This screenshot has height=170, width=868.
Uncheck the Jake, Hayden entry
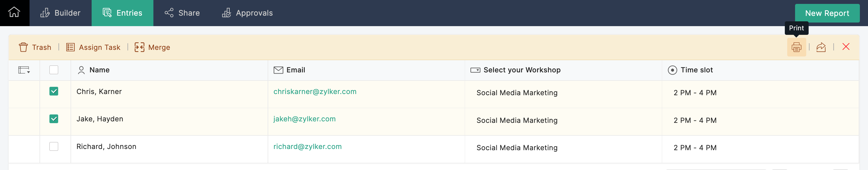coord(54,119)
